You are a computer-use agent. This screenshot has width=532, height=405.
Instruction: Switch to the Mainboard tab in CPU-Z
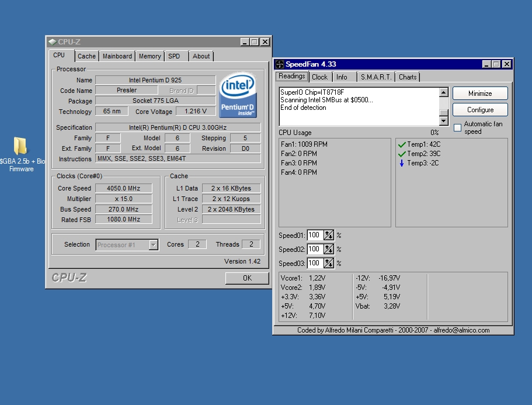[x=117, y=56]
